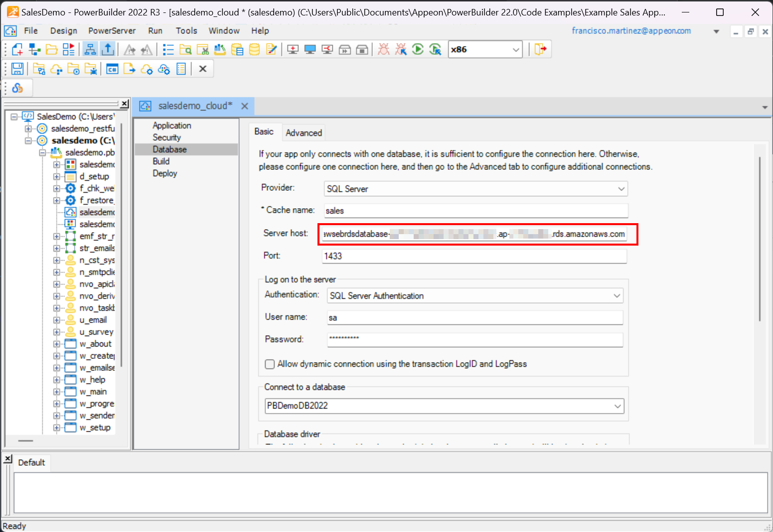Click the Port input field
This screenshot has width=773, height=532.
[x=474, y=256]
